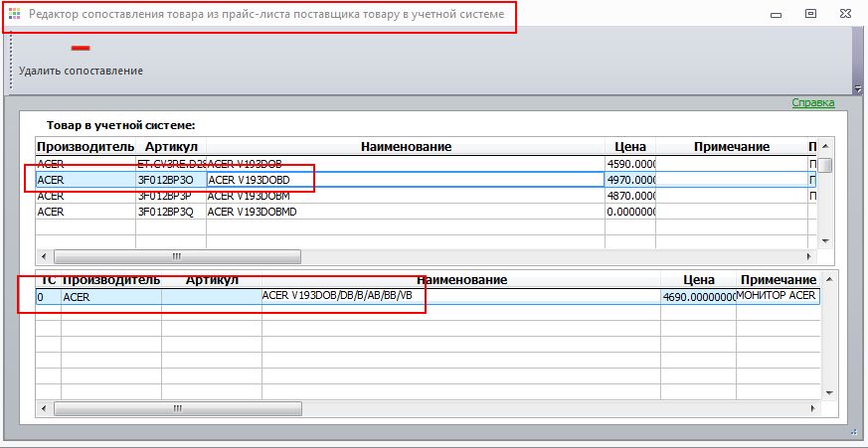Viewport: 868px width, 448px height.
Task: Click up arrow of top table vertical scrollbar
Action: click(825, 146)
